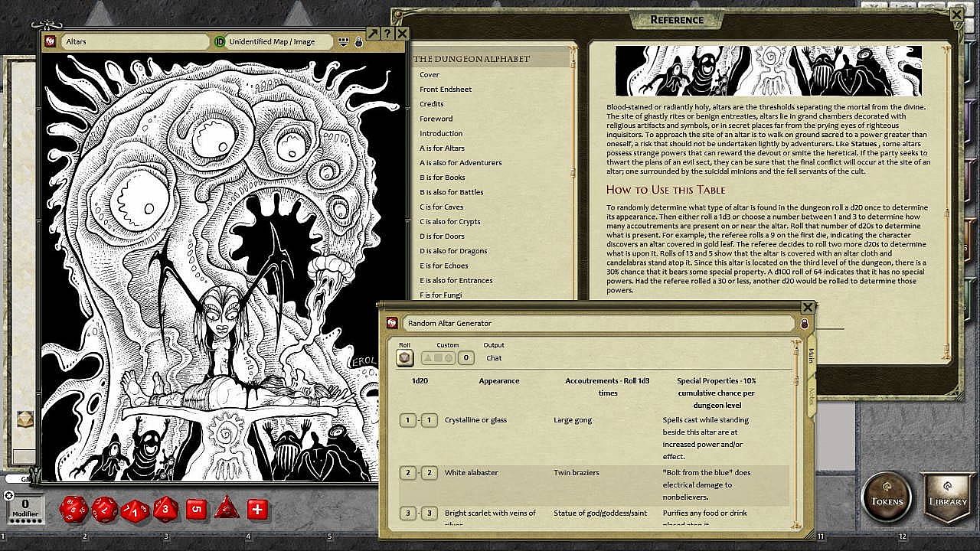Follow the Statues link in altar description
This screenshot has width=980, height=551.
tap(864, 144)
